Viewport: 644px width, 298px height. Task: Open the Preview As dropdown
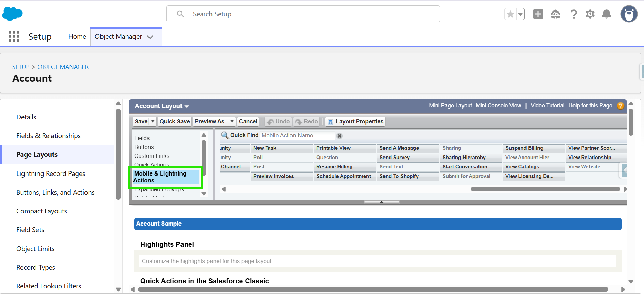[x=214, y=121]
